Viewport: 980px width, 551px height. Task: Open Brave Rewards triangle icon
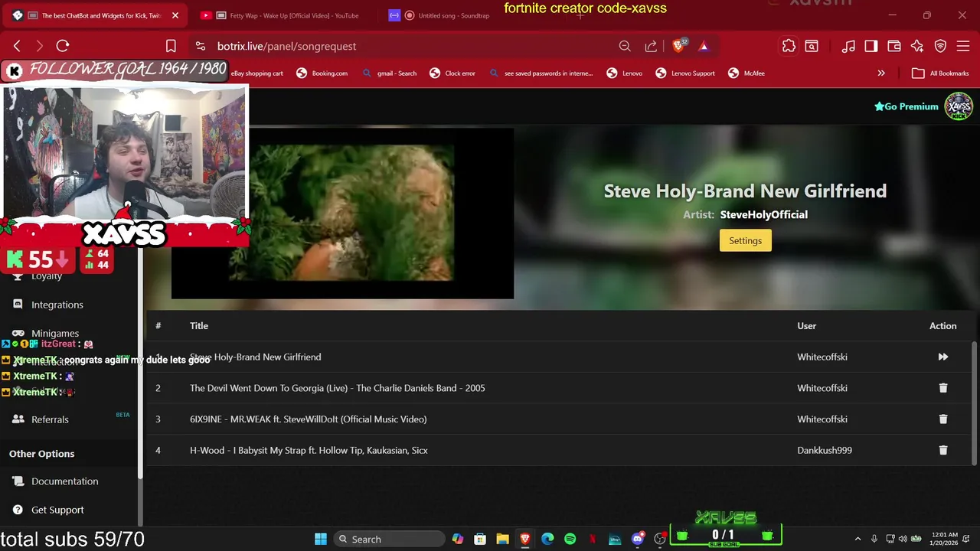[704, 46]
